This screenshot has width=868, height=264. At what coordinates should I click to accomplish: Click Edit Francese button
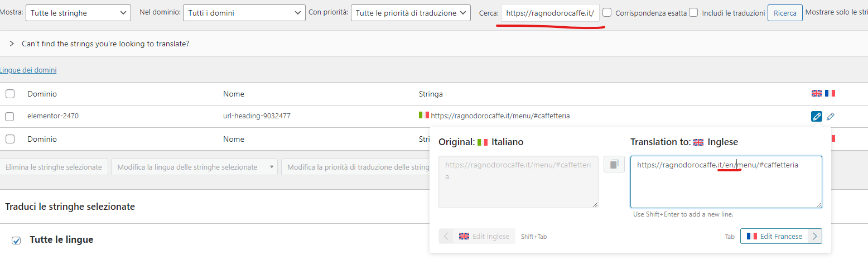tap(774, 236)
